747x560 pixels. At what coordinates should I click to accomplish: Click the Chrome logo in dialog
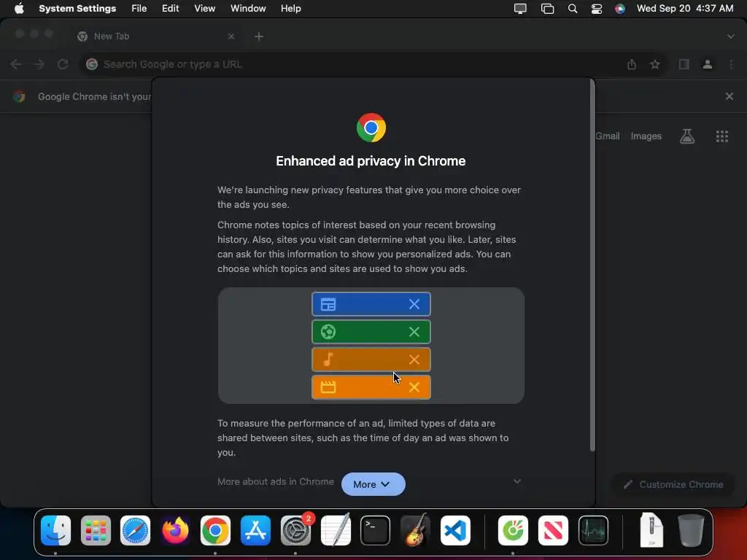pyautogui.click(x=371, y=128)
